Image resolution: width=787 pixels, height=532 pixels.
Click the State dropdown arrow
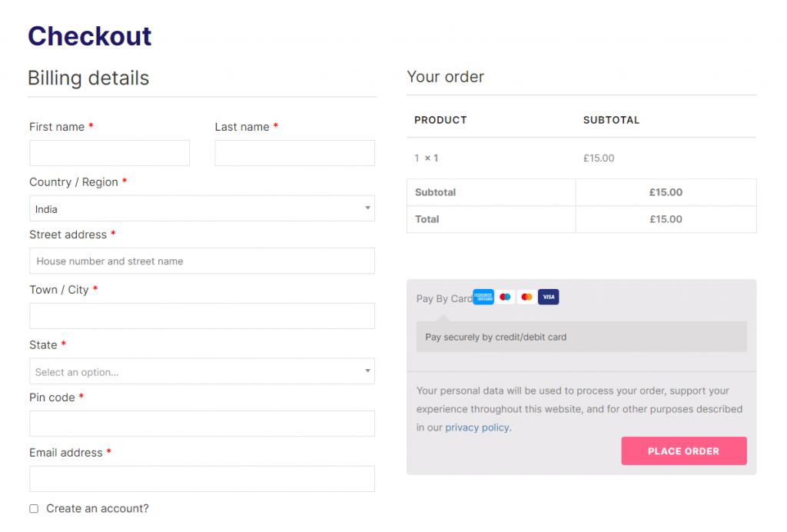click(367, 371)
